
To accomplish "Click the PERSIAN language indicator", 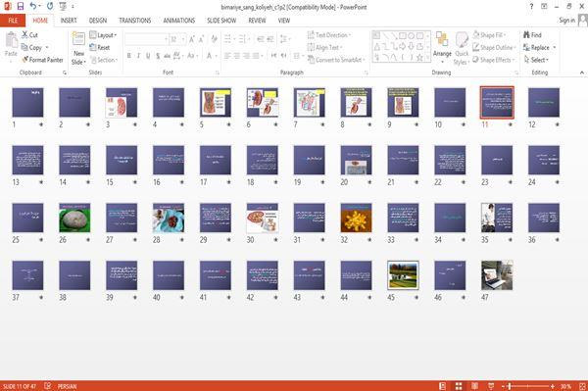I will pyautogui.click(x=67, y=386).
